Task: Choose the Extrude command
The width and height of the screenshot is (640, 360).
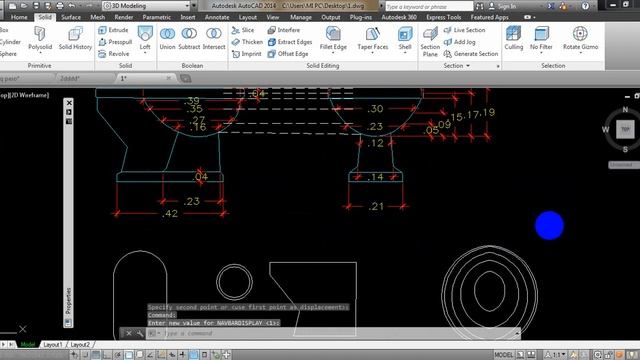Action: (x=113, y=30)
